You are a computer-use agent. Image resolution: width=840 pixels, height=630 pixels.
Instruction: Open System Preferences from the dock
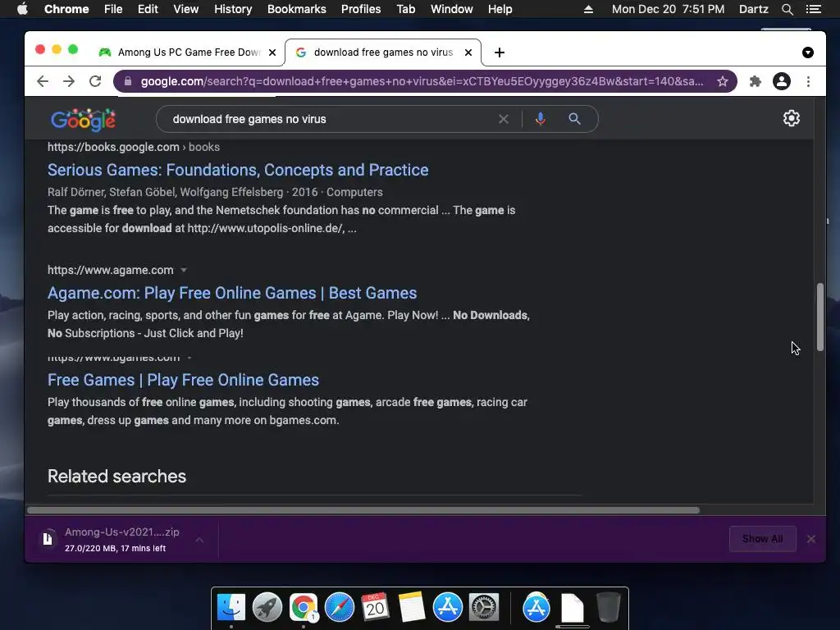(484, 608)
